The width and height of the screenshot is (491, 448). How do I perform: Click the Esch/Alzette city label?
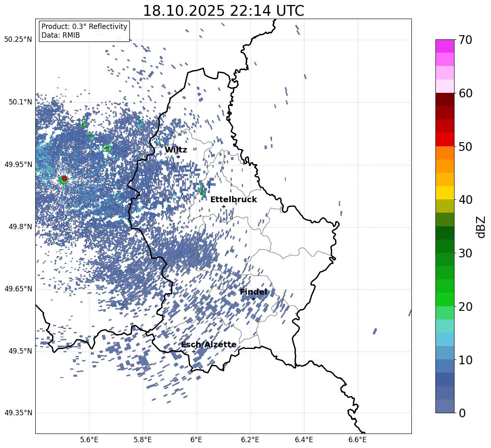tap(209, 345)
